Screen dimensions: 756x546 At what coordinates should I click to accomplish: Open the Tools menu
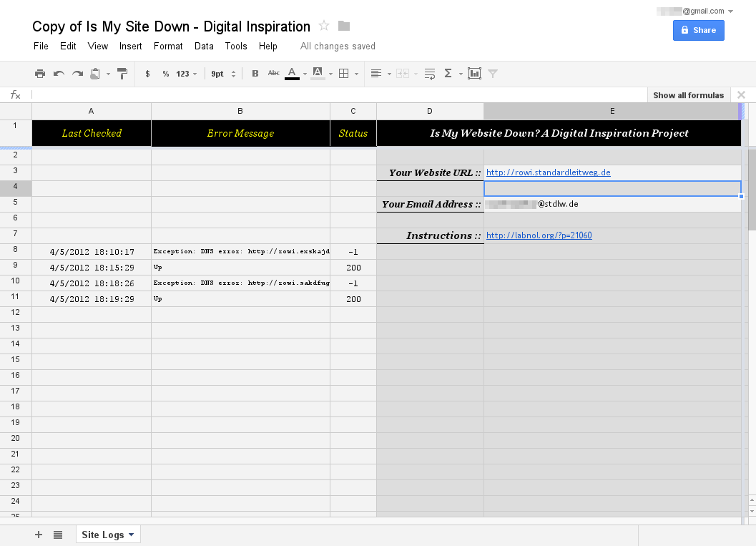point(236,46)
